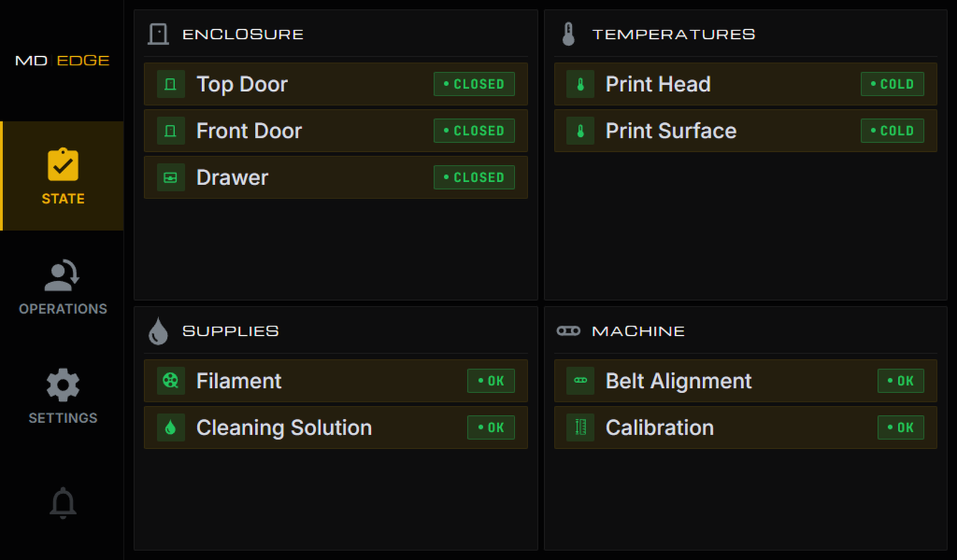Viewport: 957px width, 560px height.
Task: Click the Top Door CLOSED status badge
Action: (x=474, y=84)
